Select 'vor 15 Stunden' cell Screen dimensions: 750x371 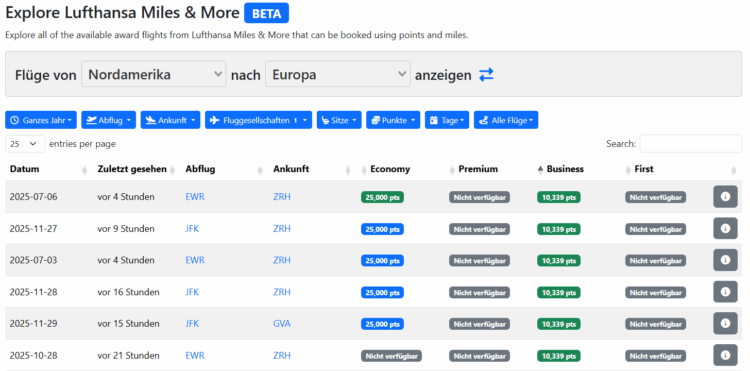[128, 324]
